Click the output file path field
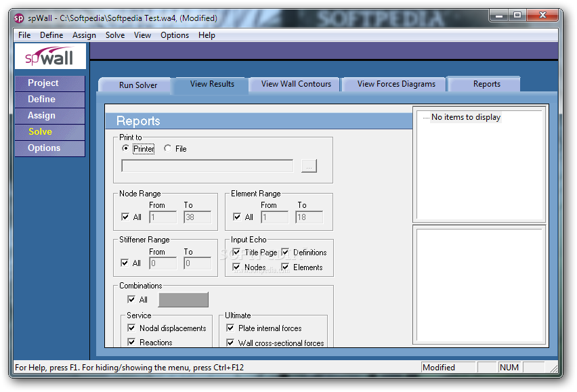 pyautogui.click(x=207, y=166)
